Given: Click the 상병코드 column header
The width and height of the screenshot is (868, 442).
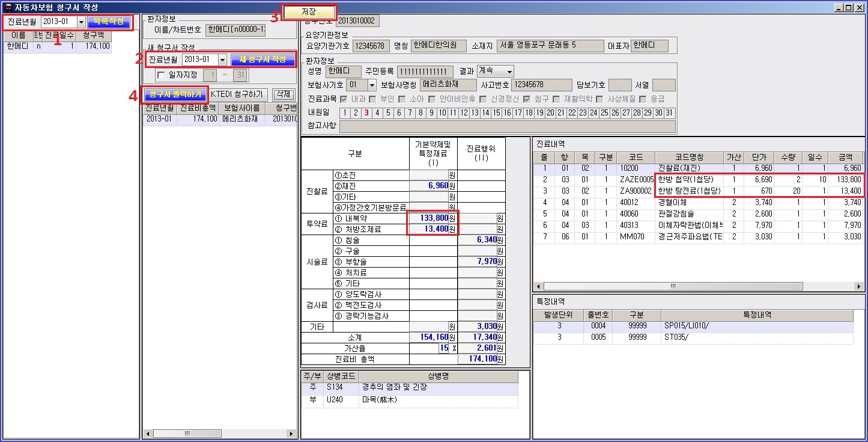Looking at the screenshot, I should [341, 376].
